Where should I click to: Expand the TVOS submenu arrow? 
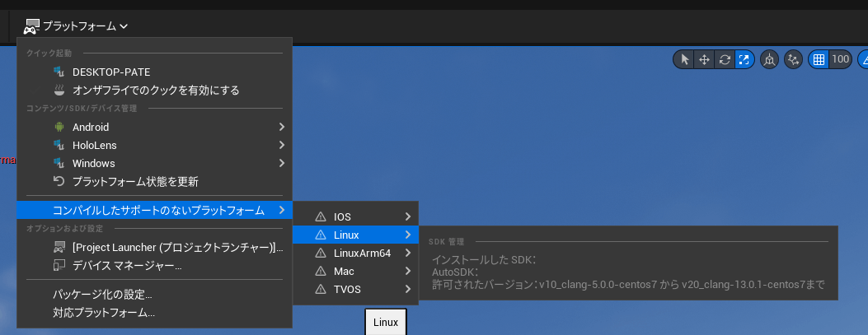tap(408, 289)
